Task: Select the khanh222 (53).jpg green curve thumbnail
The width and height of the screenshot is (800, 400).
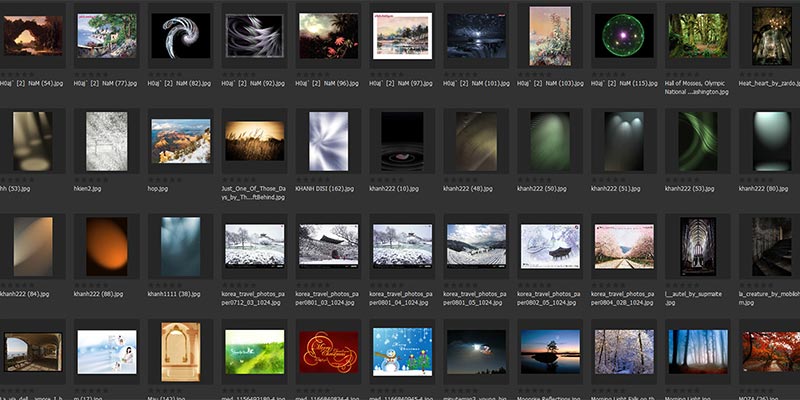Action: 698,141
